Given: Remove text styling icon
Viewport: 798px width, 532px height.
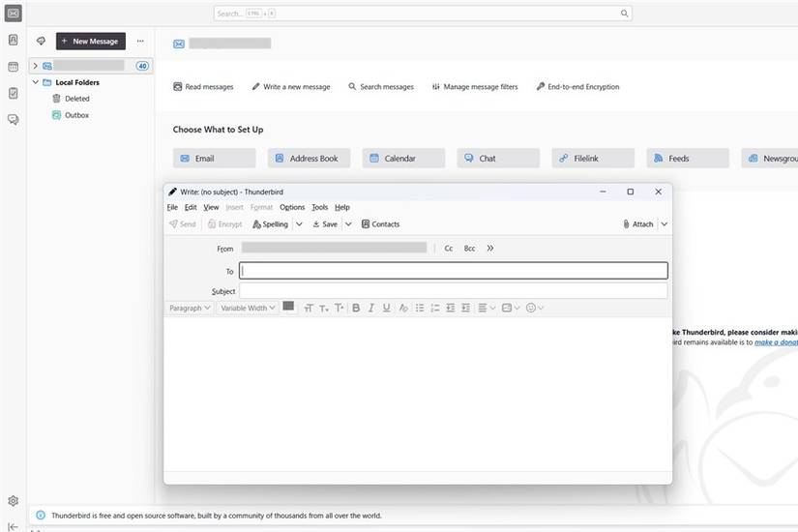Looking at the screenshot, I should (403, 308).
